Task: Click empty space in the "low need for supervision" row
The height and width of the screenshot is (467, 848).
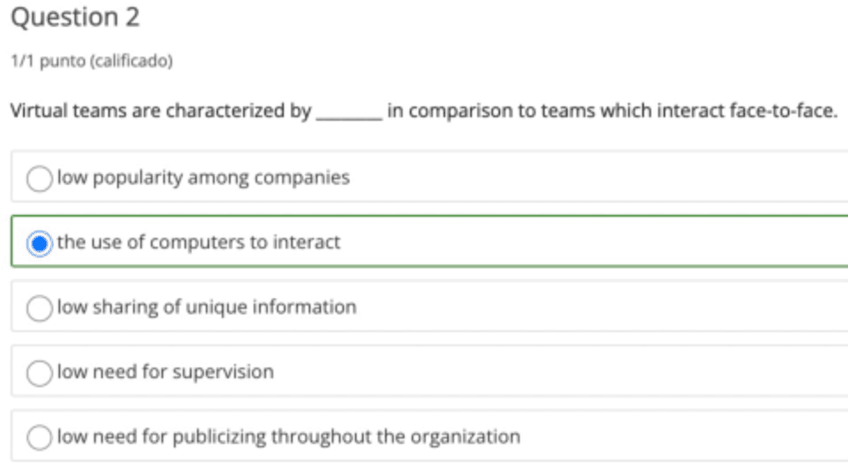Action: [600, 372]
